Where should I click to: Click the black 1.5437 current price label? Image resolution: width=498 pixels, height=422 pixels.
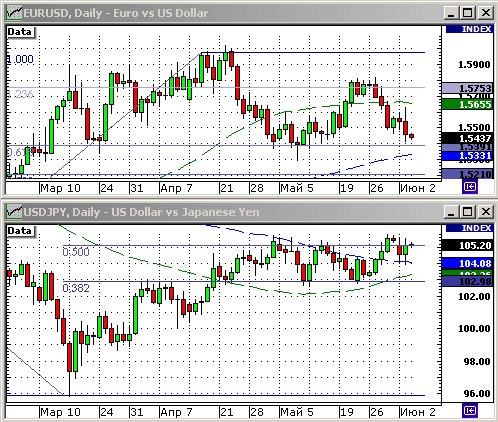tap(467, 138)
